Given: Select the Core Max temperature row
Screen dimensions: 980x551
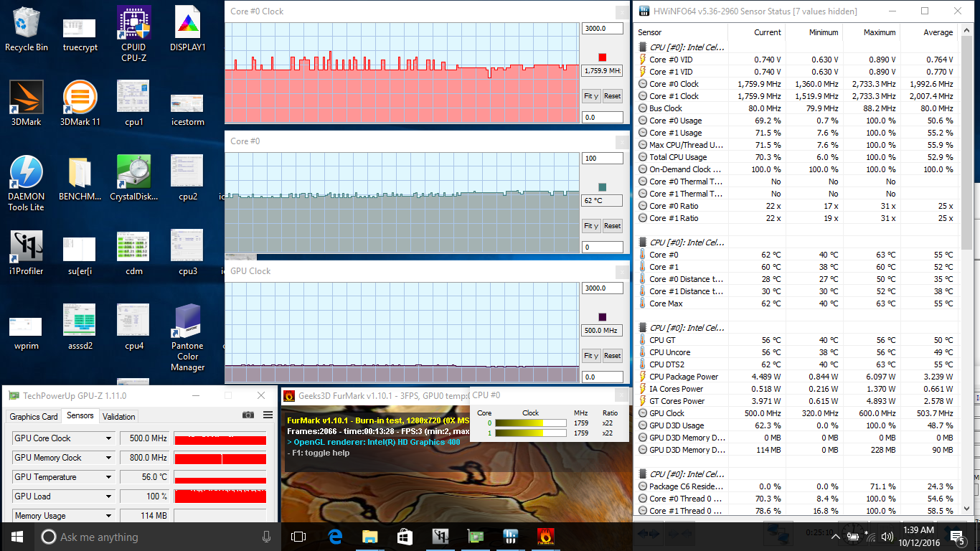Looking at the screenshot, I should (796, 303).
